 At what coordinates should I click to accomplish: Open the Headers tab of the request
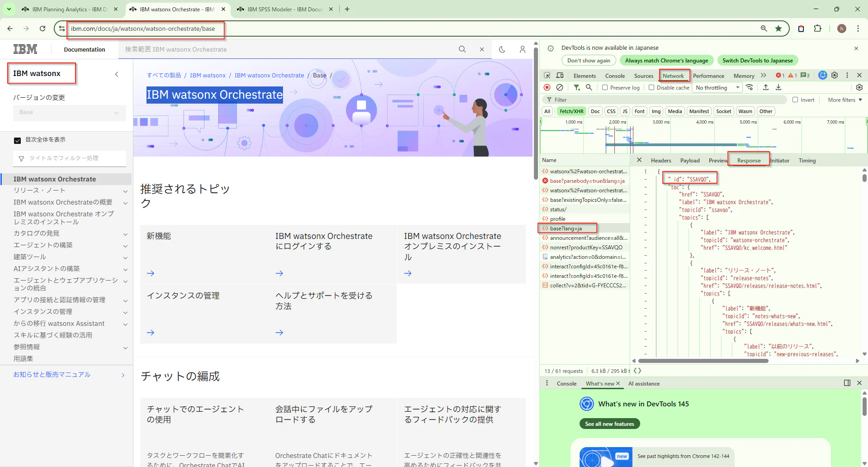coord(661,161)
